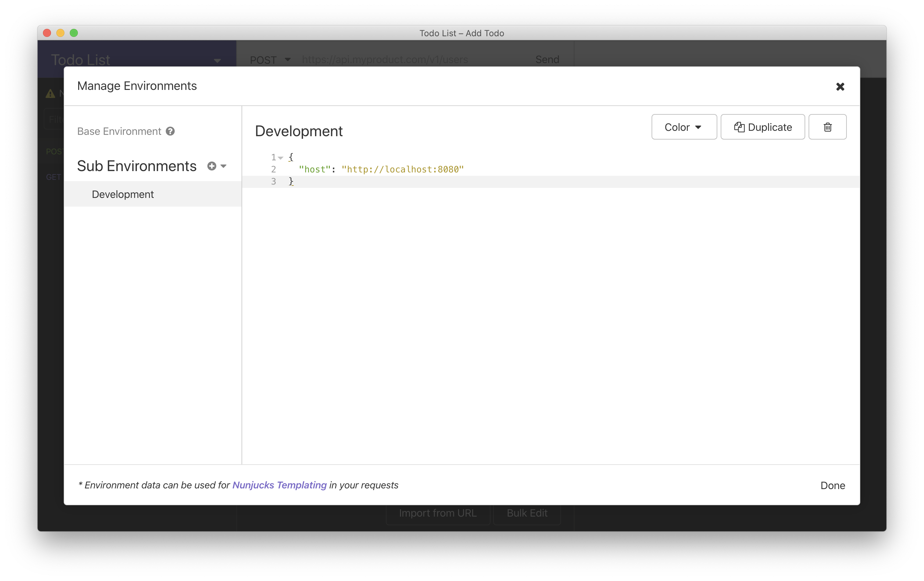The image size is (924, 581).
Task: Expand the add sub environment dropdown arrow
Action: (x=224, y=166)
